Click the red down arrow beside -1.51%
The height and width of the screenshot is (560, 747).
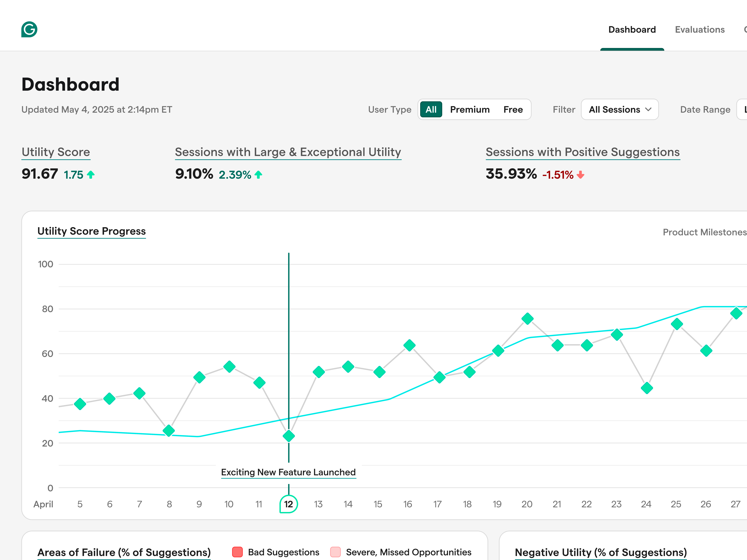(x=581, y=175)
